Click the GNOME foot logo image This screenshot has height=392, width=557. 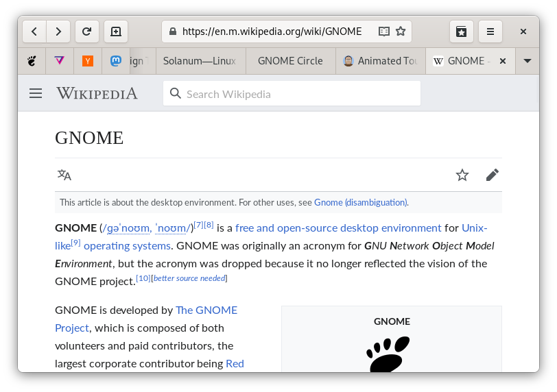[x=388, y=354]
